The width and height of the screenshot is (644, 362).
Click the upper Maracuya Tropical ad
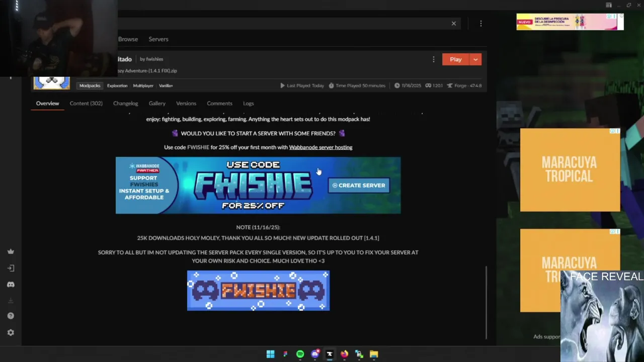[x=570, y=169]
